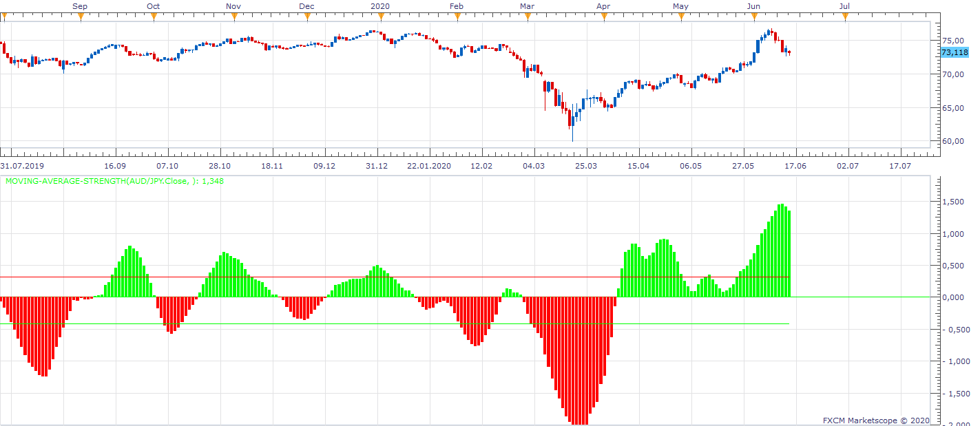Image resolution: width=980 pixels, height=426 pixels.
Task: Click the current price tag 73,118
Action: coord(955,52)
